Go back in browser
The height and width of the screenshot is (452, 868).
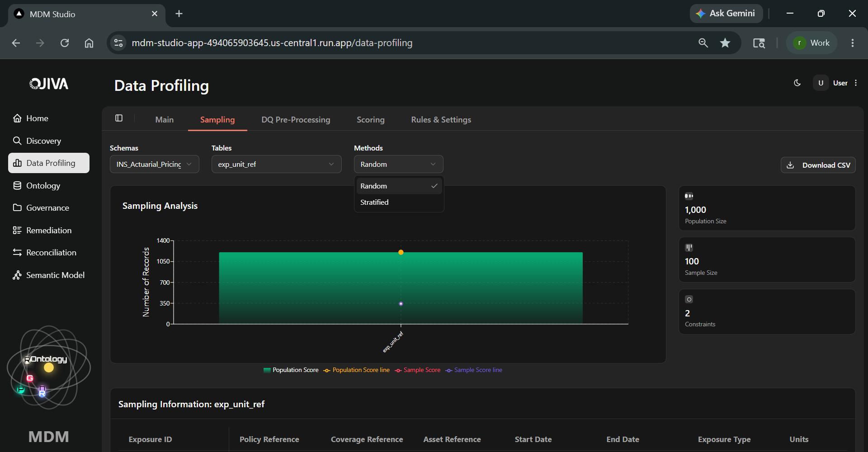point(16,43)
